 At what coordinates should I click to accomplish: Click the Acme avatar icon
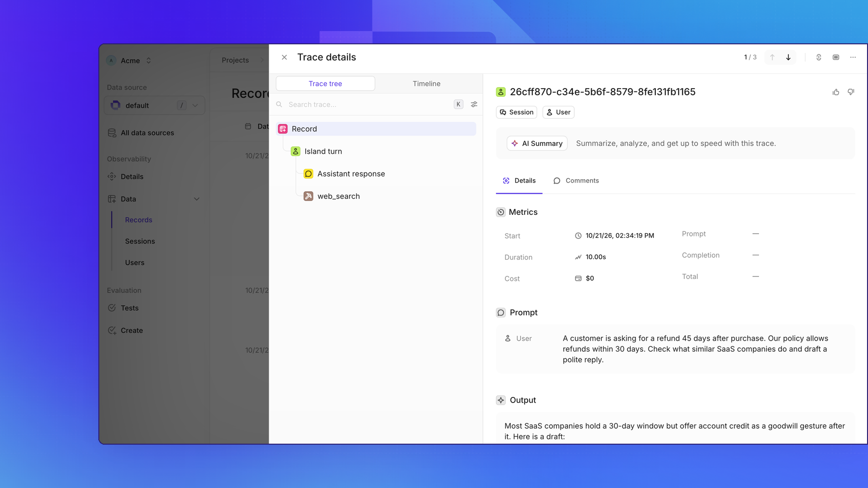111,60
